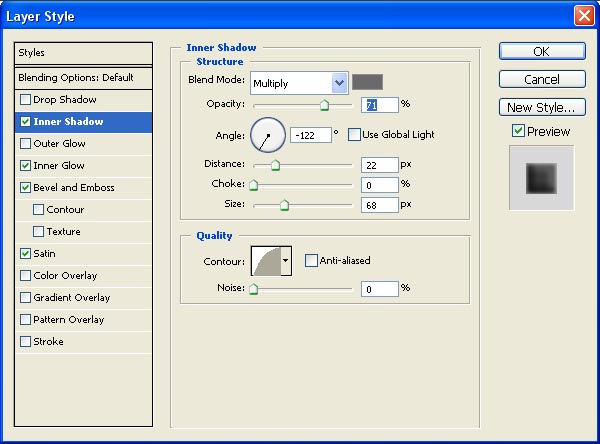Turn on Anti-aliased checkbox

pos(311,261)
